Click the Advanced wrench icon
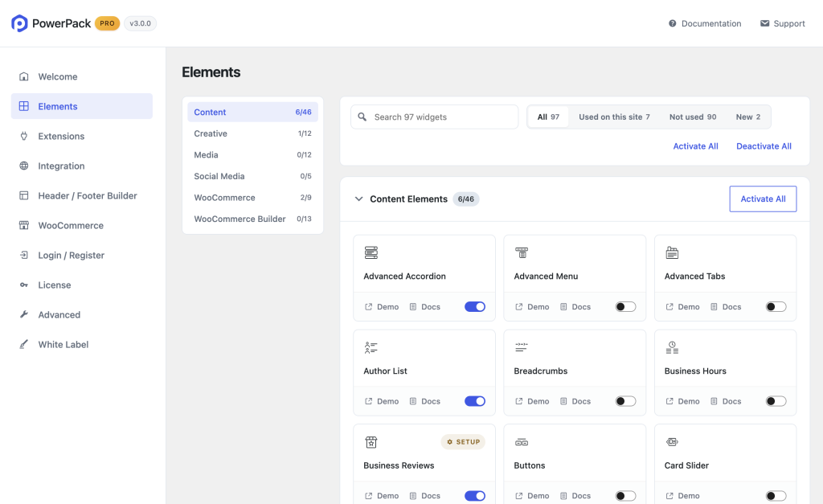This screenshot has height=504, width=823. (23, 314)
